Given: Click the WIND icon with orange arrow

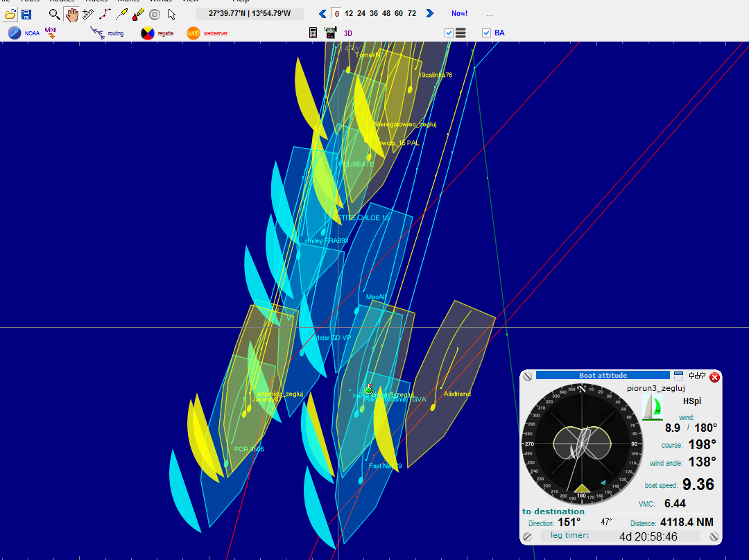Looking at the screenshot, I should pyautogui.click(x=51, y=33).
